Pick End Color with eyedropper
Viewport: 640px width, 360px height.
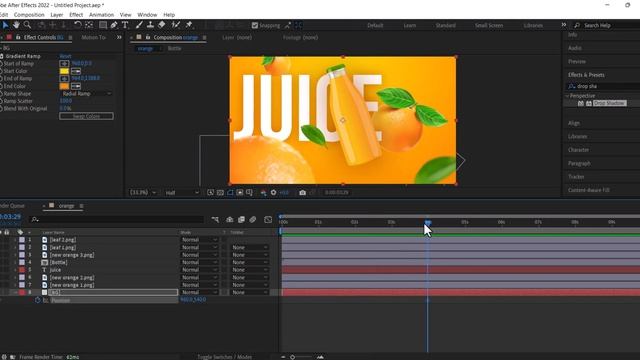76,86
